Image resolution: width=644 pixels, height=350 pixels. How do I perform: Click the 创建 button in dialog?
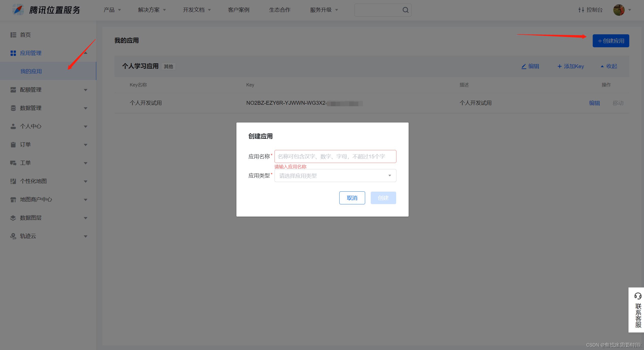point(383,198)
